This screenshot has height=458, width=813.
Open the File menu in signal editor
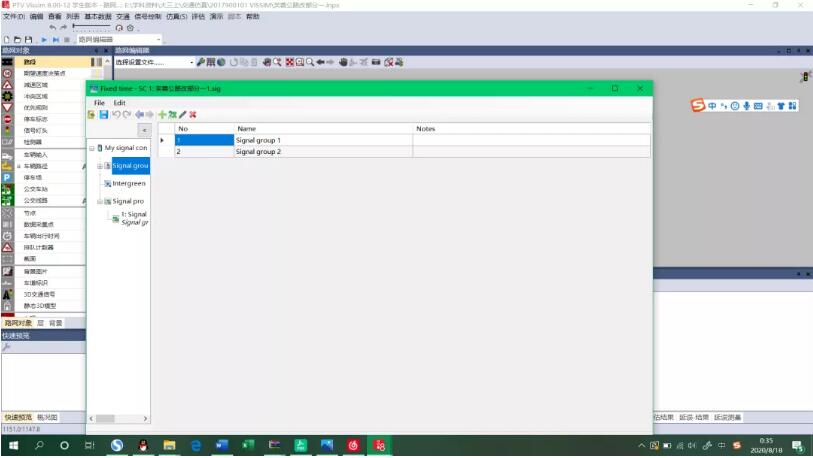[99, 103]
